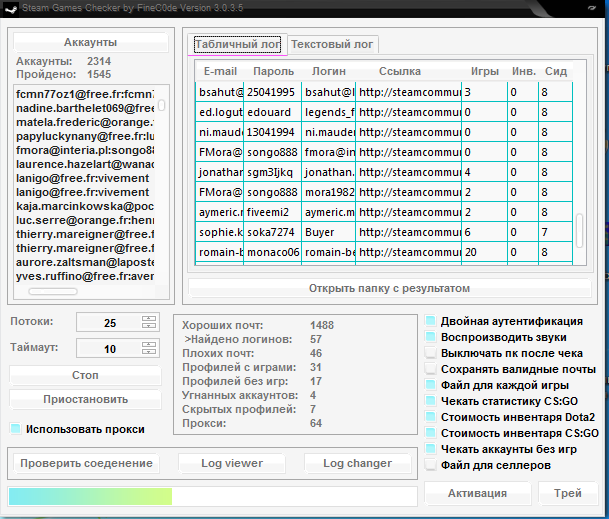The height and width of the screenshot is (519, 609).
Task: Click the Аккаунты load button
Action: click(90, 42)
